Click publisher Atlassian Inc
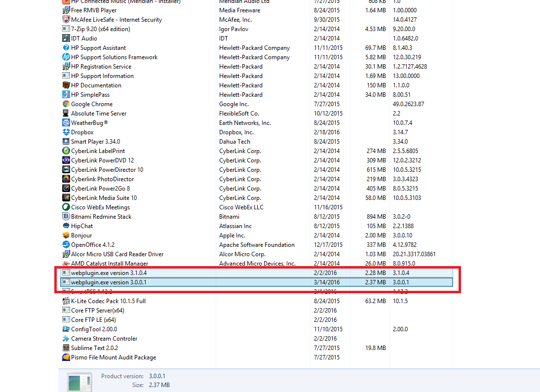 point(235,226)
